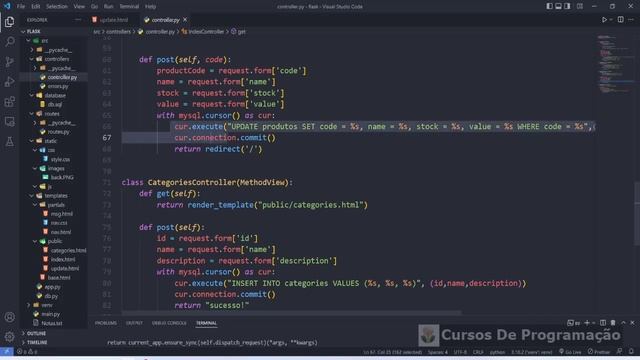The width and height of the screenshot is (640, 360).
Task: Click Go Live in the status bar
Action: 570,351
